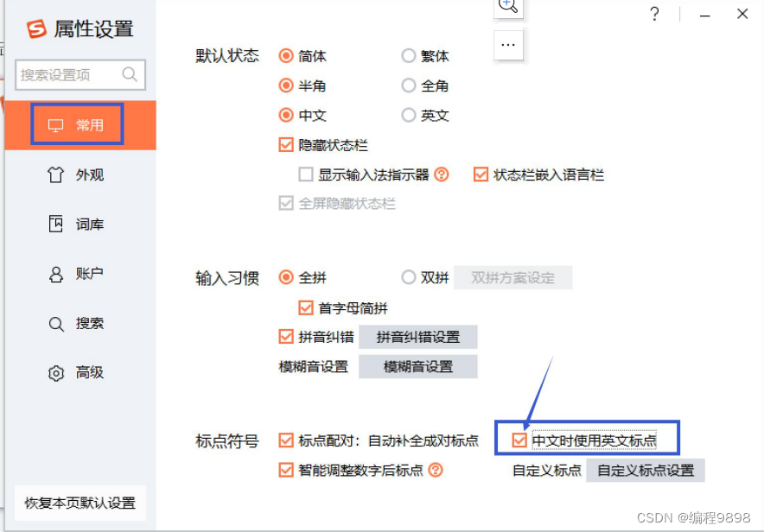The width and height of the screenshot is (764, 532).
Task: Switch to the 常用 tab
Action: tap(80, 125)
